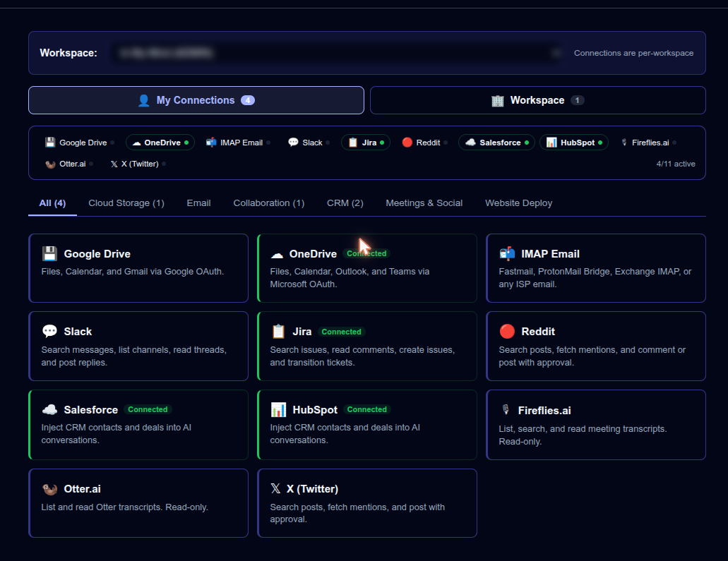Select the HubSpot chip
Screen dimensions: 728x561
(574, 143)
